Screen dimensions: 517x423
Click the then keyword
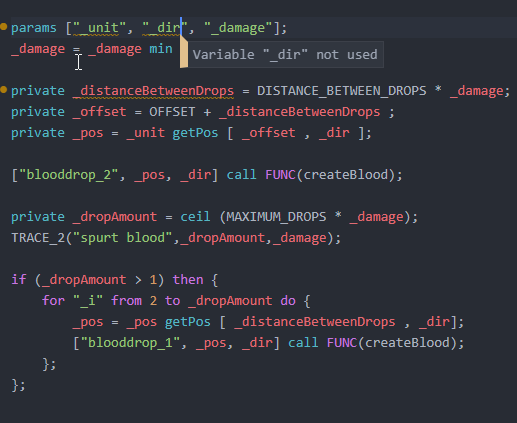(188, 280)
